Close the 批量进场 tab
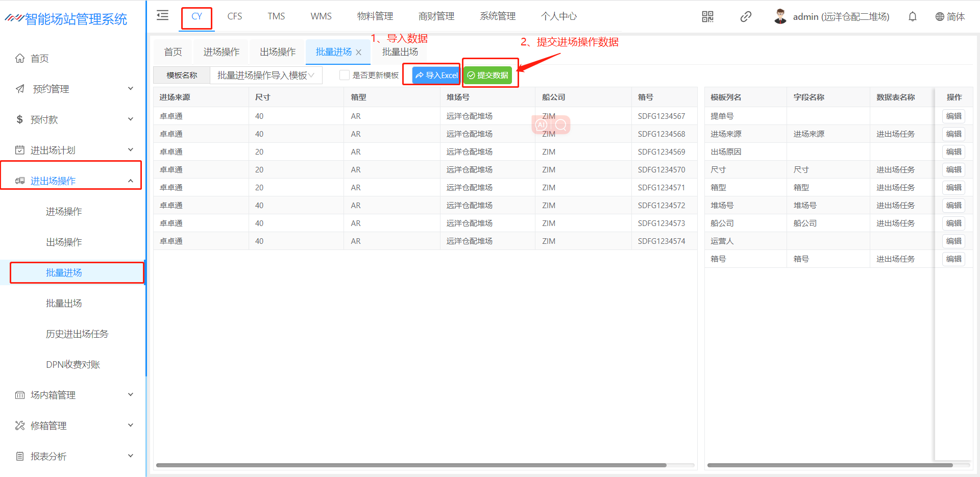Image resolution: width=980 pixels, height=477 pixels. click(x=359, y=53)
